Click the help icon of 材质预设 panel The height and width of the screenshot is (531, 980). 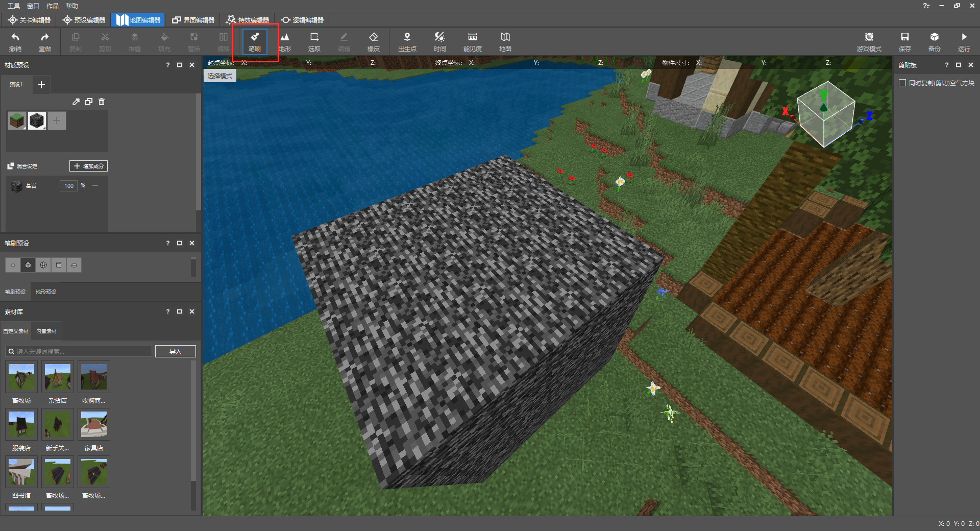point(168,65)
